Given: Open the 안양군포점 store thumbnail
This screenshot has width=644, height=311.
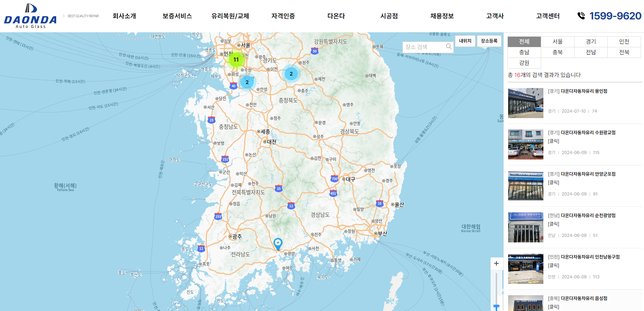Looking at the screenshot, I should [x=526, y=186].
